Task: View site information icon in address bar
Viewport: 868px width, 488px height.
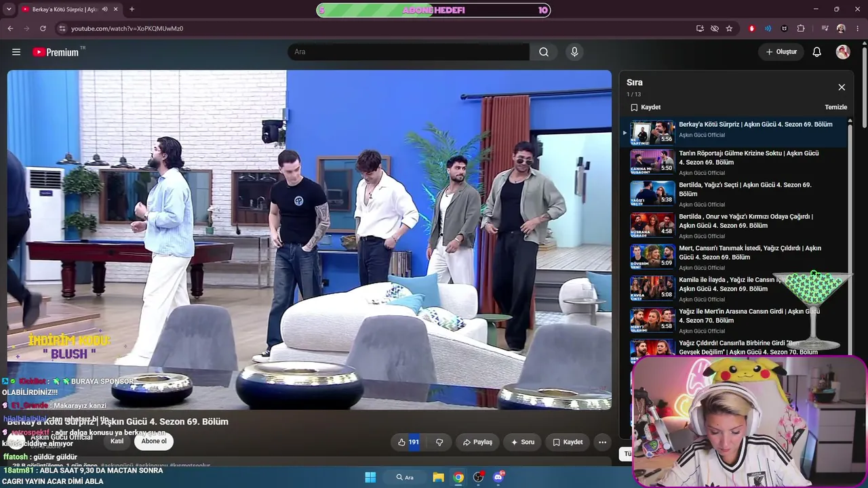Action: pos(62,28)
